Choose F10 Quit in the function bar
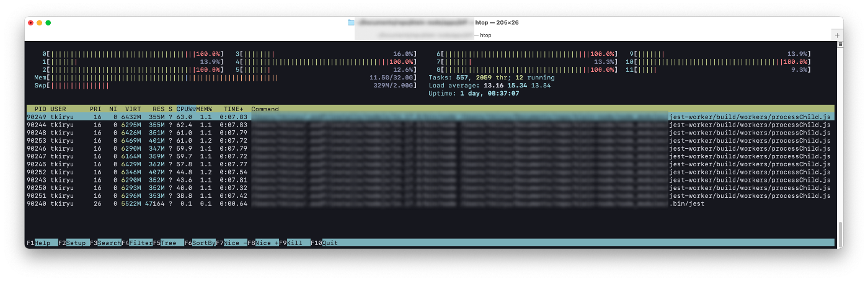Viewport: 868px width, 281px height. pyautogui.click(x=325, y=243)
